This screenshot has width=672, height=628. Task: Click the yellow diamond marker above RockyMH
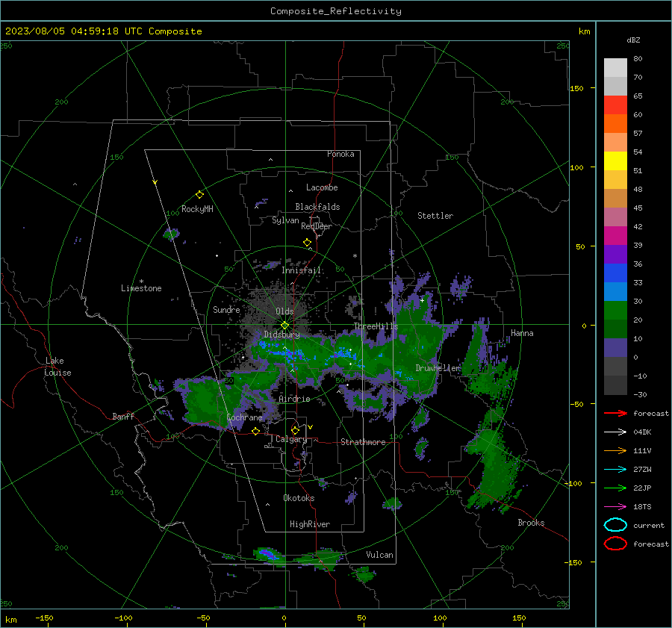pyautogui.click(x=199, y=195)
